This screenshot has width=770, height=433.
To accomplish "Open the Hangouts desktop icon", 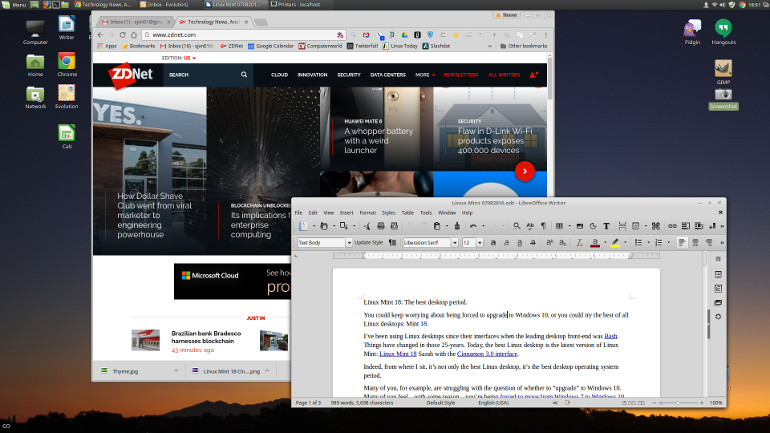I will (723, 32).
